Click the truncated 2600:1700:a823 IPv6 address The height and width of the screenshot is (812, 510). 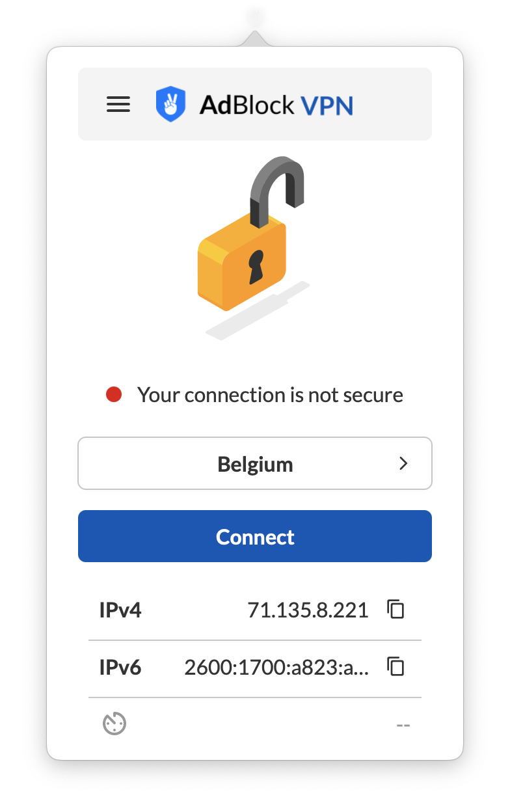pos(276,668)
